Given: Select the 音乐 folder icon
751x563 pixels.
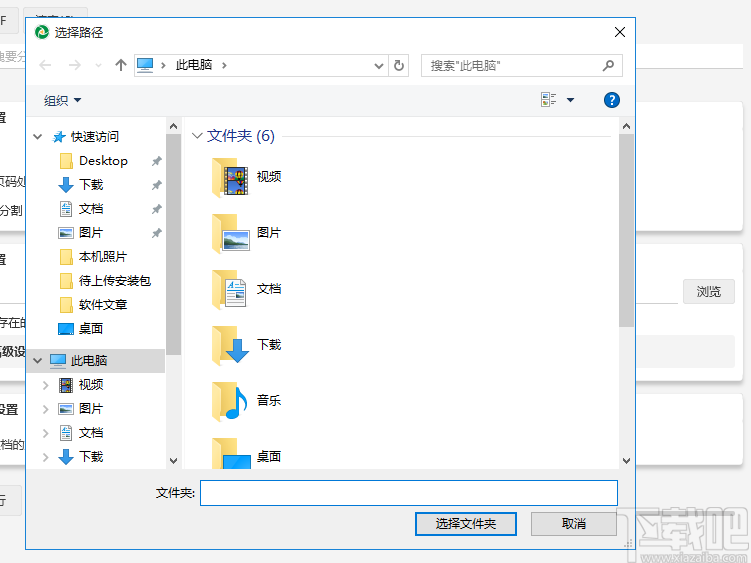Looking at the screenshot, I should (x=230, y=401).
